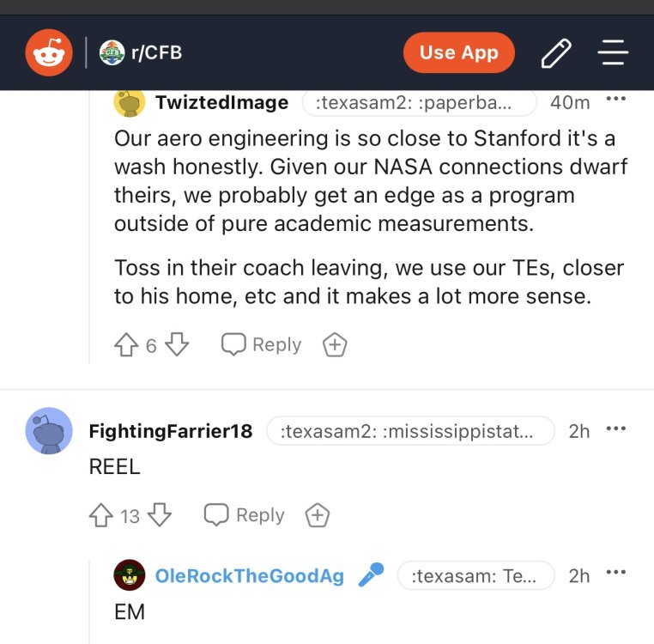Open the Reddit home logo
The height and width of the screenshot is (644, 654).
click(49, 53)
